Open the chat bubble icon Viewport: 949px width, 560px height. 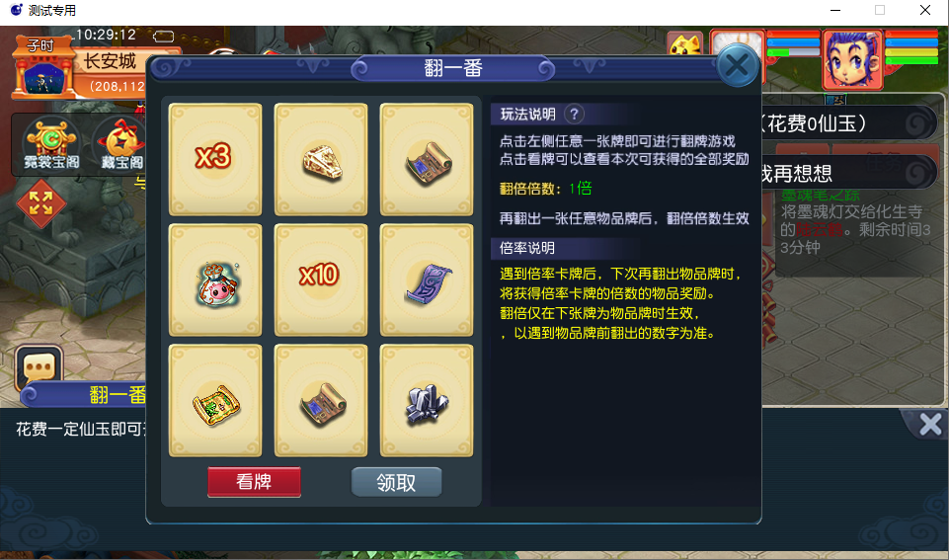click(40, 366)
